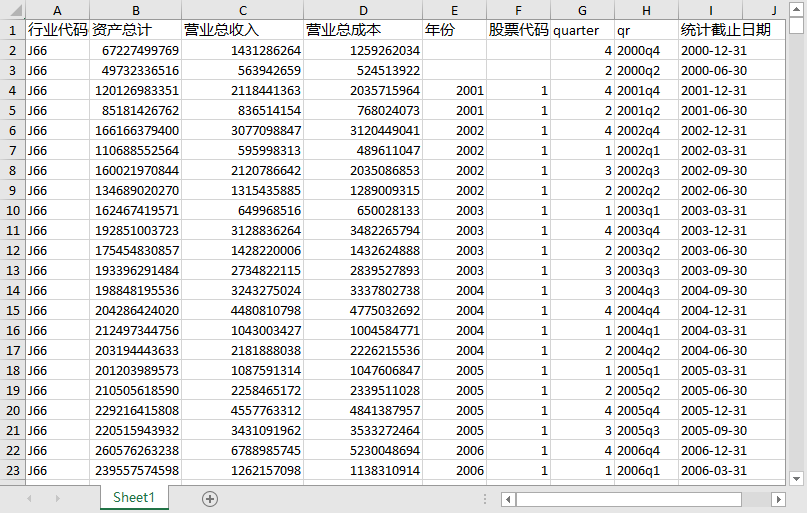
Task: Click the 资产总计 header cell
Action: pyautogui.click(x=136, y=30)
